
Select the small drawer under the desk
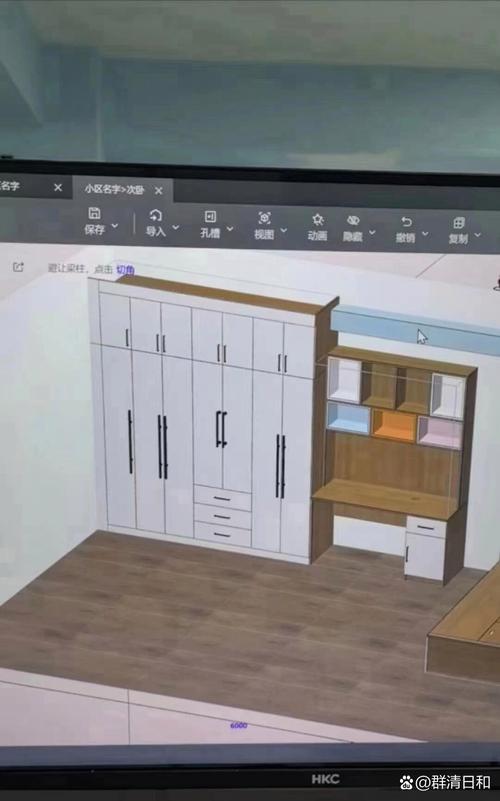426,527
